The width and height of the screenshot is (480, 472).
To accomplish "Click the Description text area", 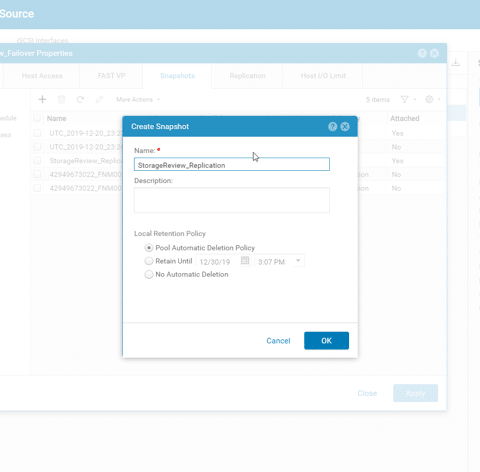I will (232, 200).
